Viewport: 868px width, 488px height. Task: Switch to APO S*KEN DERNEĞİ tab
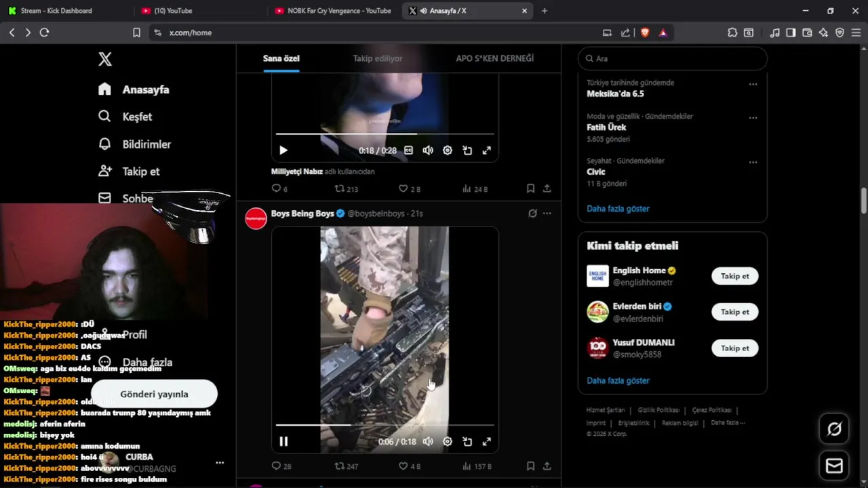tap(495, 58)
